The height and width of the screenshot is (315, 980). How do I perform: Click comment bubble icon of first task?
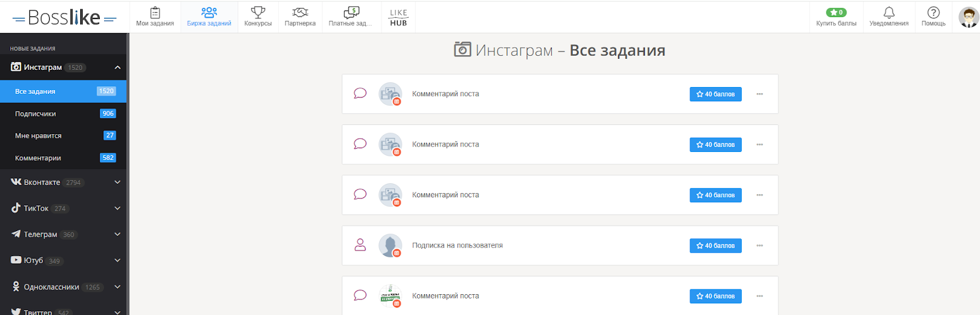coord(360,93)
